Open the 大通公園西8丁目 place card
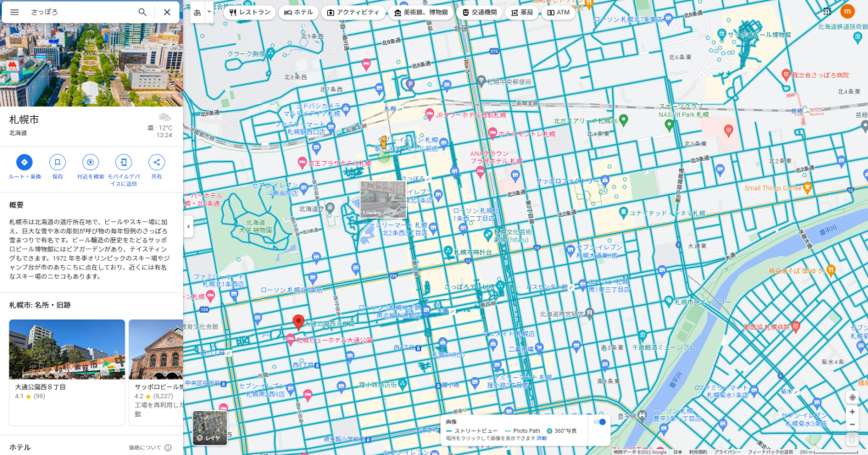The image size is (868, 455). click(x=67, y=373)
